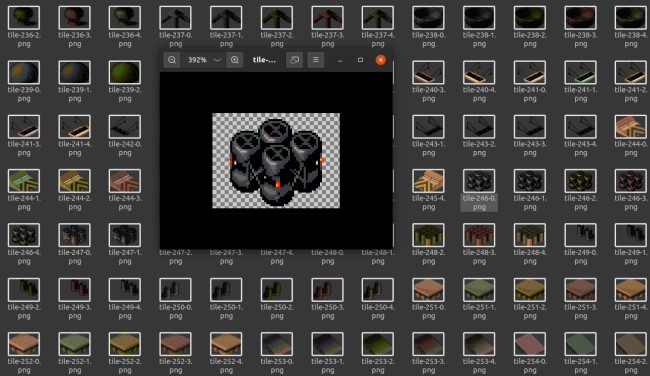
Task: Maximize the image viewer window
Action: [x=360, y=60]
